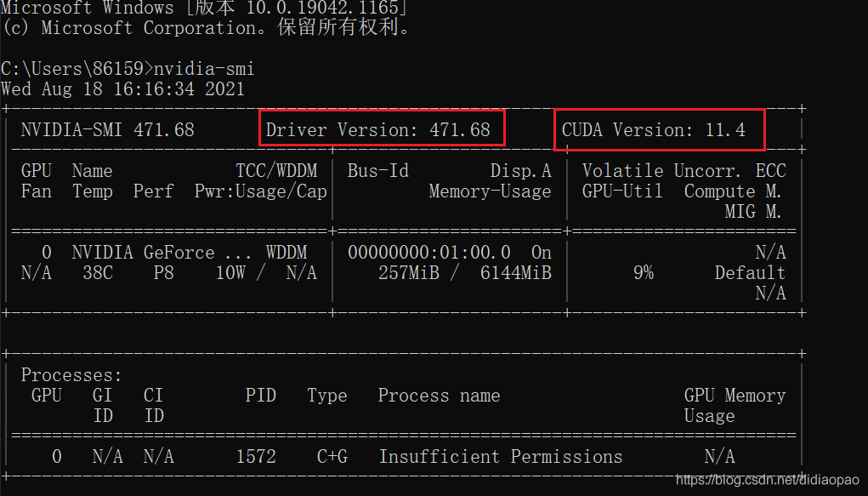Click the Default compute mode text
Screen dimensions: 868x496
click(x=749, y=273)
